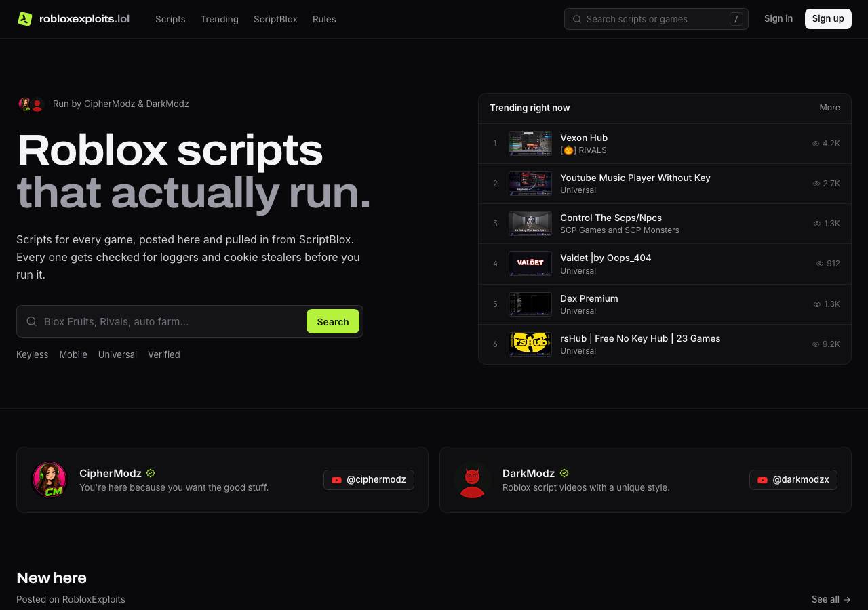Image resolution: width=868 pixels, height=610 pixels.
Task: Select the Universal filter link under search
Action: point(117,354)
